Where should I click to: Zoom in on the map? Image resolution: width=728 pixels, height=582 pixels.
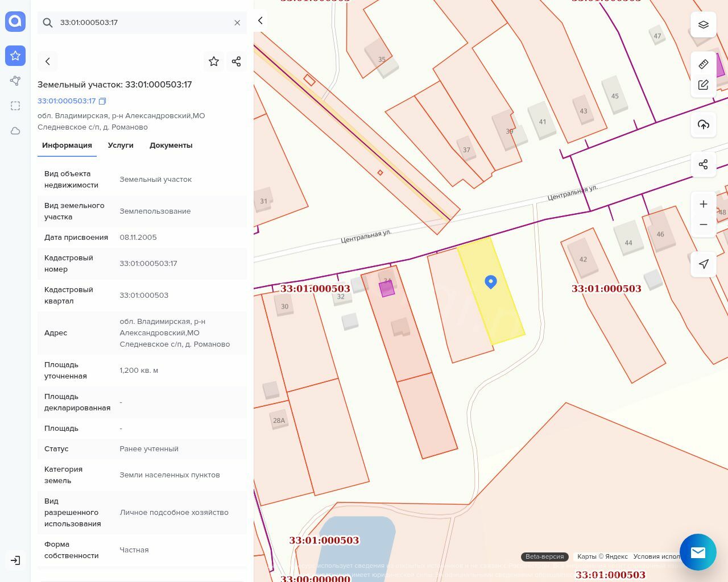(x=704, y=204)
